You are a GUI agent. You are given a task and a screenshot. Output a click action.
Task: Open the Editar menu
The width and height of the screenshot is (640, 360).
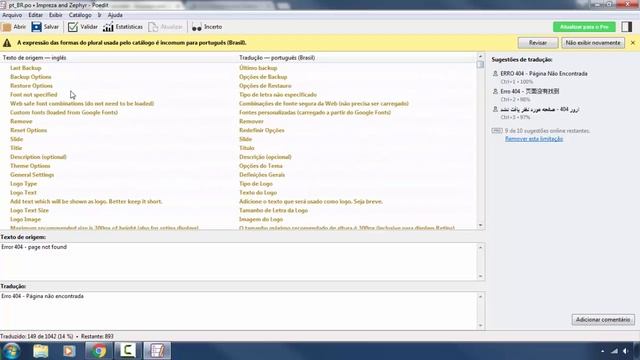pyautogui.click(x=36, y=15)
